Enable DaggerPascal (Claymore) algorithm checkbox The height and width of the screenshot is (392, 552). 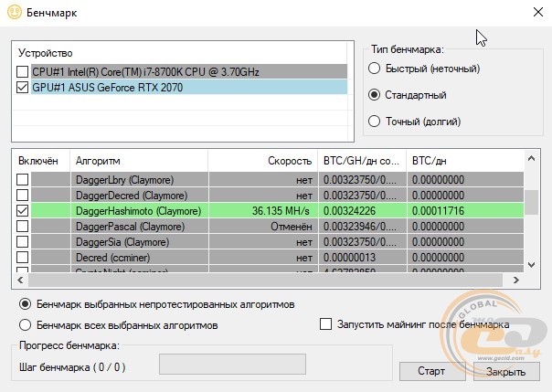tap(22, 227)
